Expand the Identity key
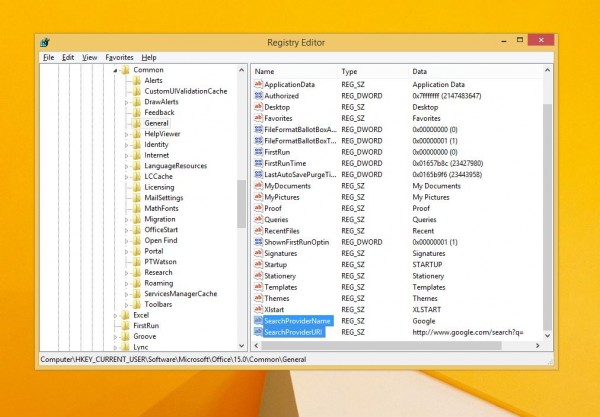This screenshot has height=417, width=600. pyautogui.click(x=127, y=145)
